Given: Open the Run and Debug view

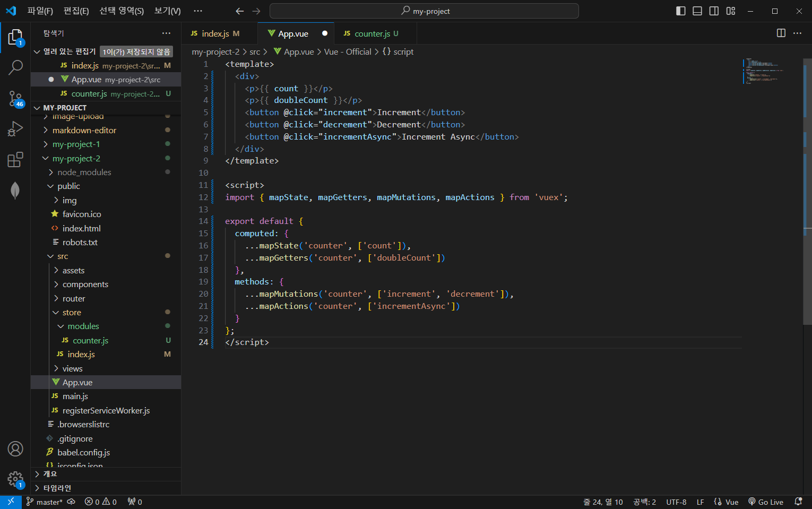Looking at the screenshot, I should [x=15, y=129].
